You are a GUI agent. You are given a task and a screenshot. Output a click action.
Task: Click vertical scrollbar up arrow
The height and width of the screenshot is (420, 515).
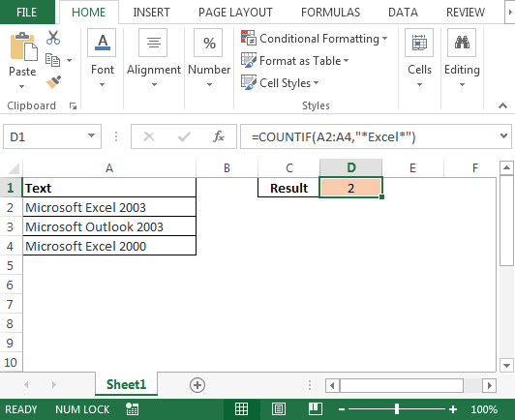click(506, 168)
